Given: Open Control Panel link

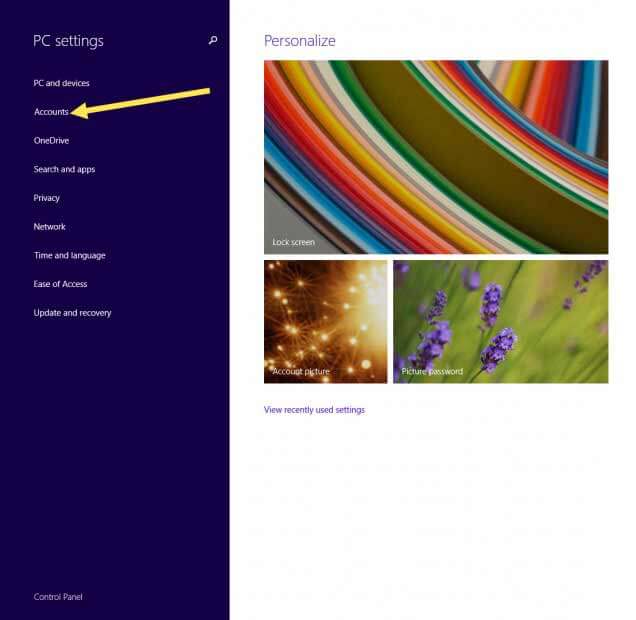Looking at the screenshot, I should (x=58, y=597).
